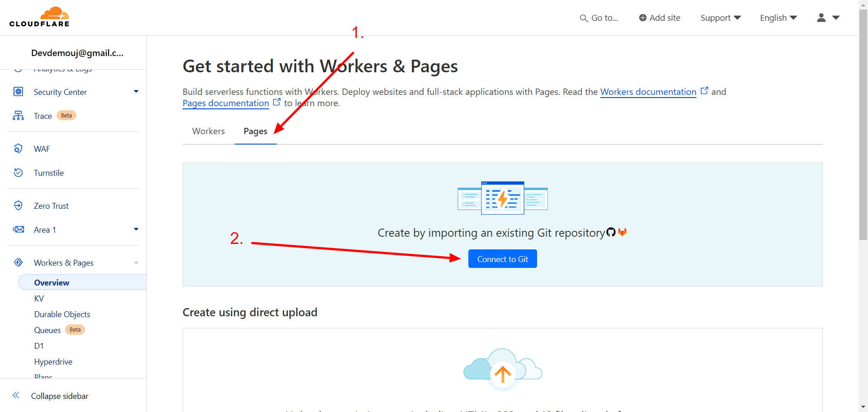This screenshot has width=868, height=412.
Task: Open the Support dropdown menu
Action: (x=720, y=18)
